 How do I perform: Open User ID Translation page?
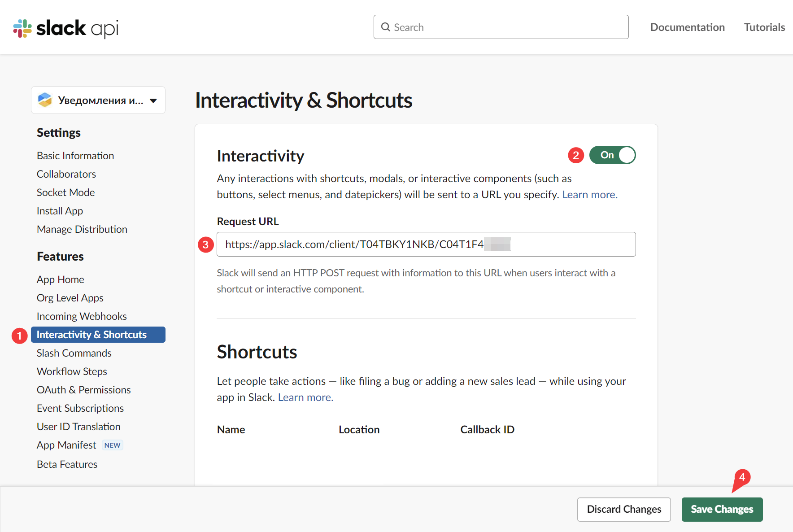coord(78,427)
